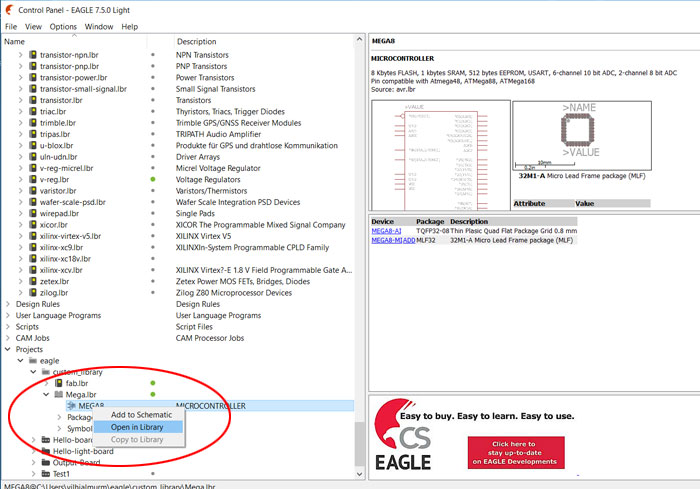This screenshot has width=700, height=489.
Task: Open the MEGA8-AI device link
Action: tap(386, 231)
